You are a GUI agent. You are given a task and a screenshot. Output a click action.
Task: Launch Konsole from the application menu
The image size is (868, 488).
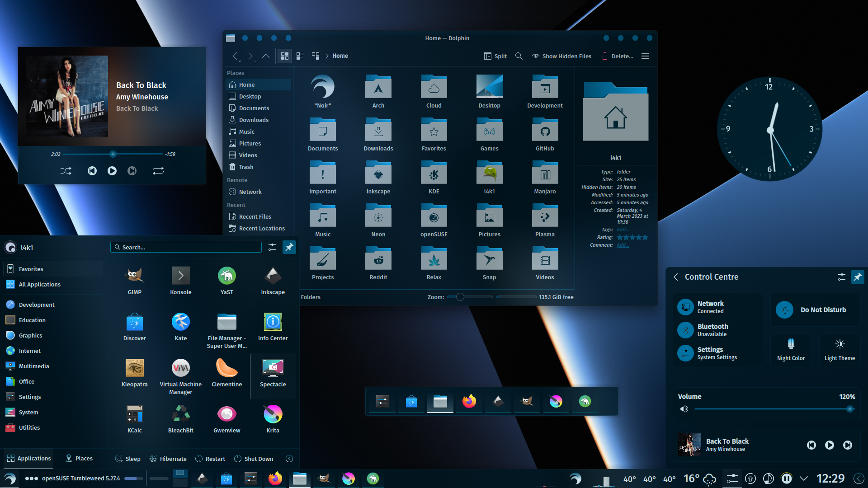tap(180, 281)
